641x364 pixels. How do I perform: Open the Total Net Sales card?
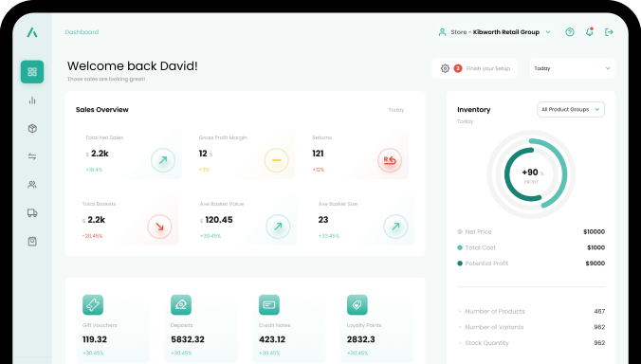pyautogui.click(x=130, y=154)
